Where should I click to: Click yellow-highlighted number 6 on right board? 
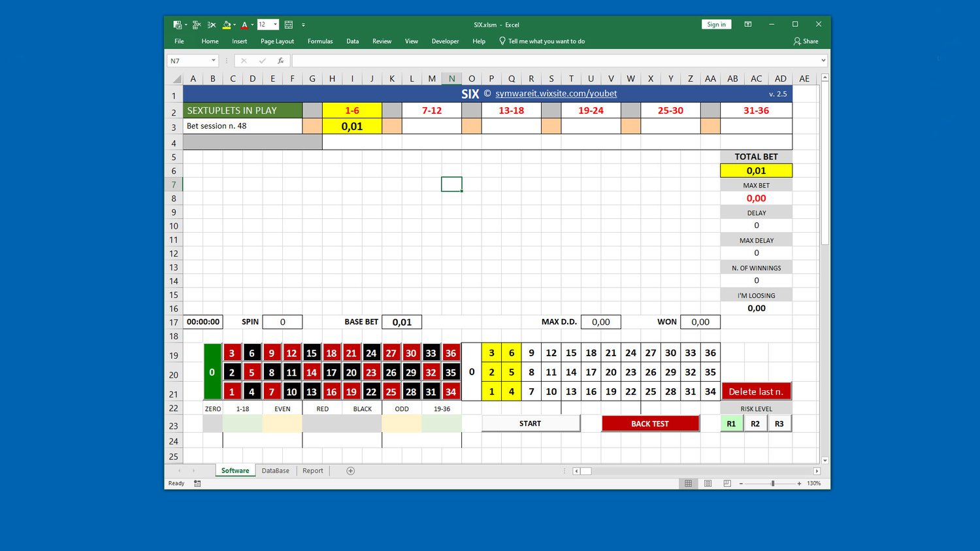pyautogui.click(x=512, y=353)
